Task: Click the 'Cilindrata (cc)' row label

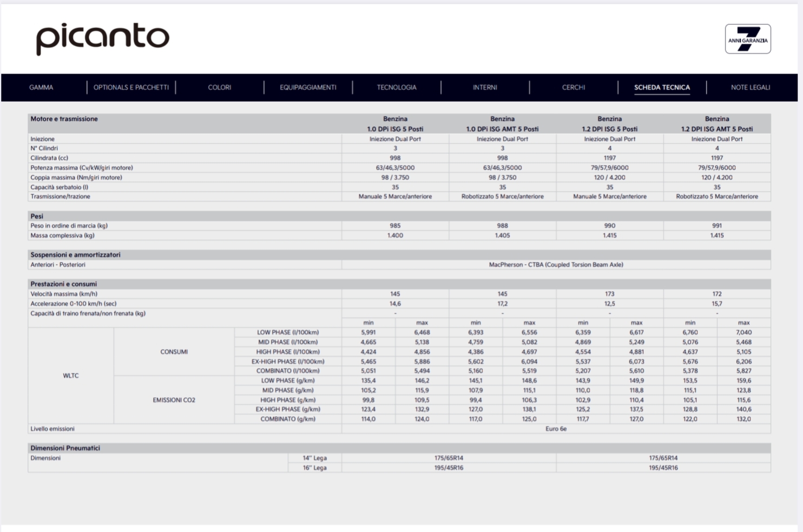Action: click(49, 158)
